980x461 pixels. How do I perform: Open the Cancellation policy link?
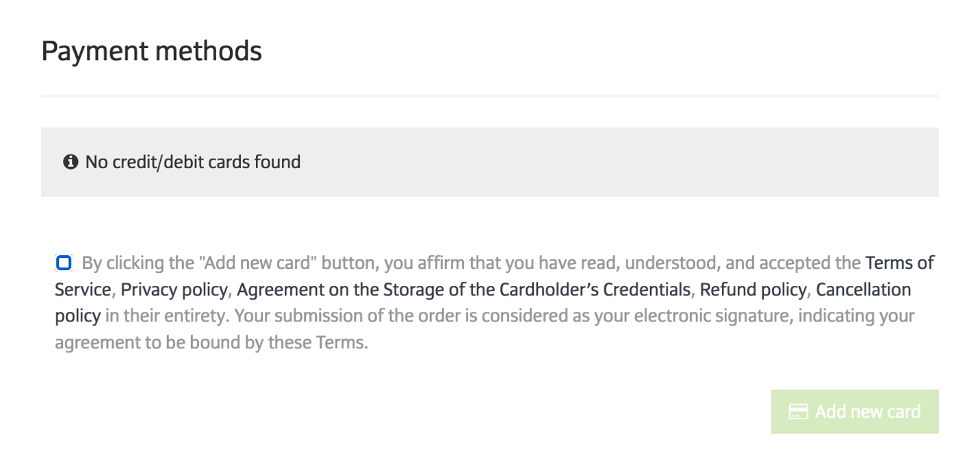(x=863, y=289)
